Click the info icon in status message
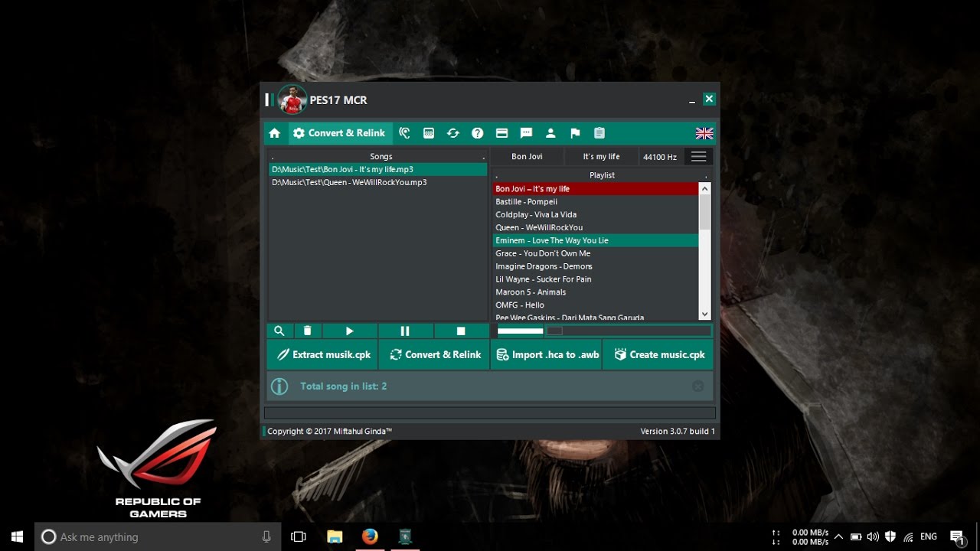The width and height of the screenshot is (980, 551). 280,386
